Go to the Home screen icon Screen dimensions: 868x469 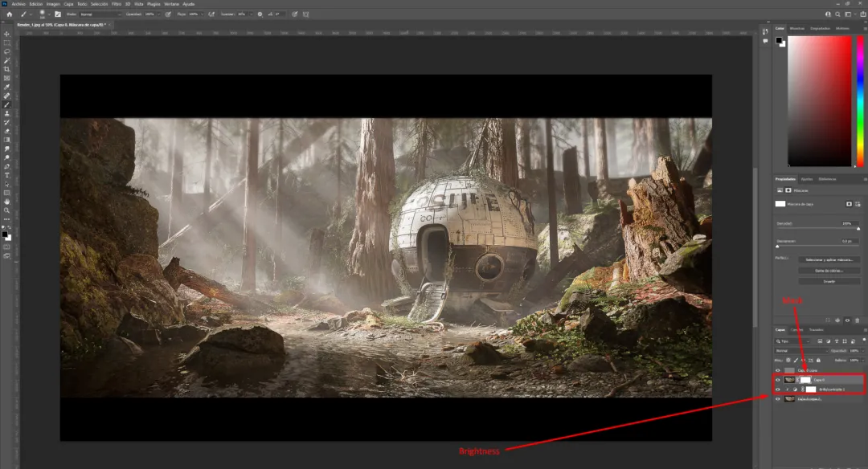9,14
